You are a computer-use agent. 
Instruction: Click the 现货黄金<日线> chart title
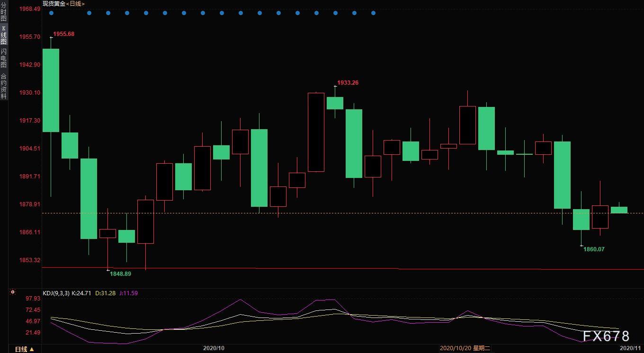point(63,3)
